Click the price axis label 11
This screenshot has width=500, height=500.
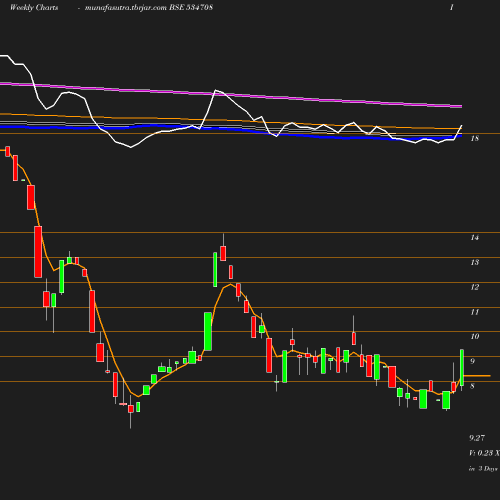[x=475, y=312]
